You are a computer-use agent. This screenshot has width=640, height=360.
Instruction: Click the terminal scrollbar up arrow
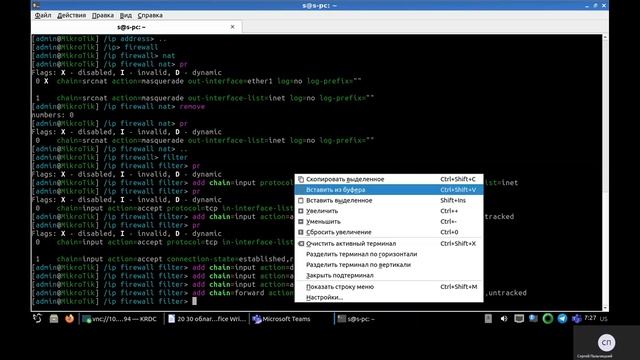[605, 38]
